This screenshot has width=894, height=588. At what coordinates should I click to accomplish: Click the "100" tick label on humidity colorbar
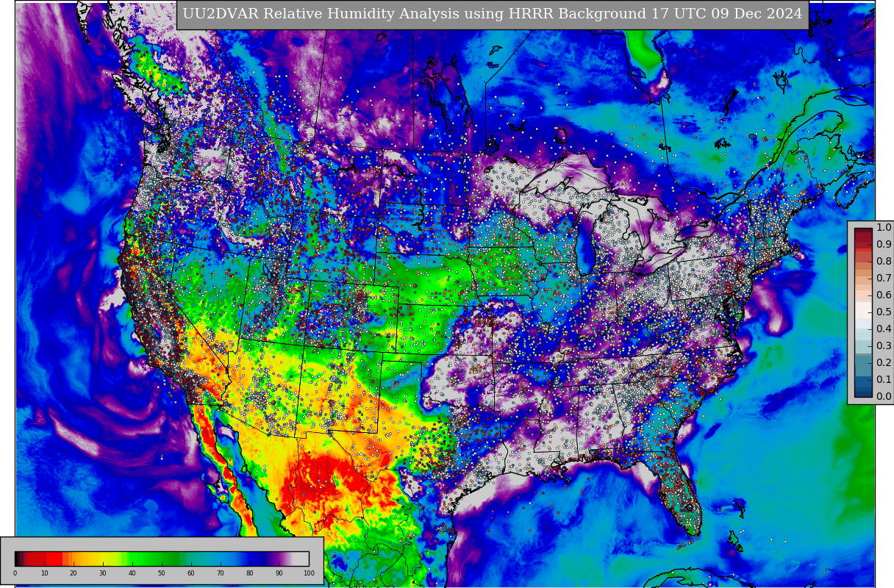tap(309, 573)
